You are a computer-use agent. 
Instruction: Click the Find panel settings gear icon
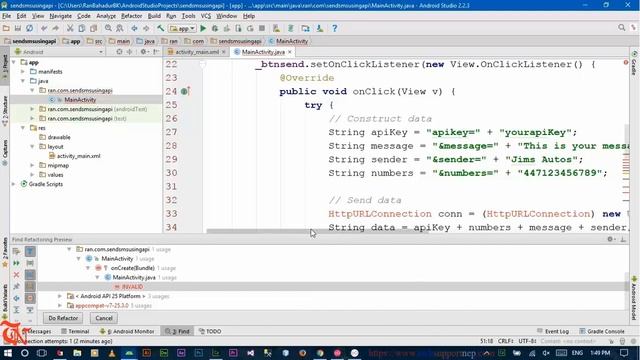pos(610,239)
